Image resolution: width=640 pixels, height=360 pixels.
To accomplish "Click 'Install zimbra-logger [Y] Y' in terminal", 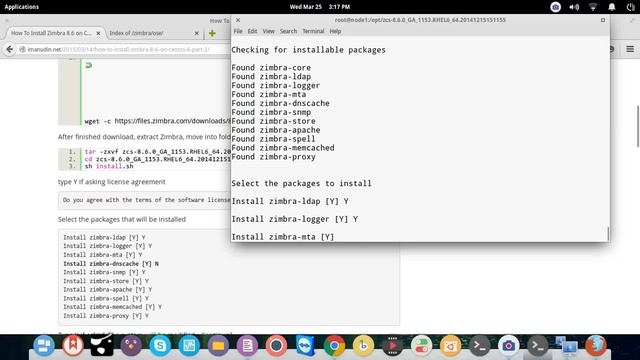I will [294, 219].
